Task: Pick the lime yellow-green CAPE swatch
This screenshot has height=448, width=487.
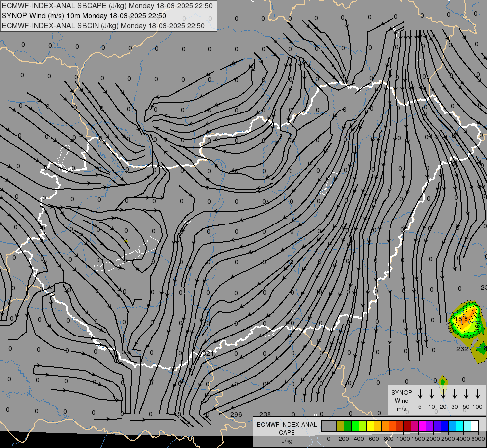Action: click(363, 426)
